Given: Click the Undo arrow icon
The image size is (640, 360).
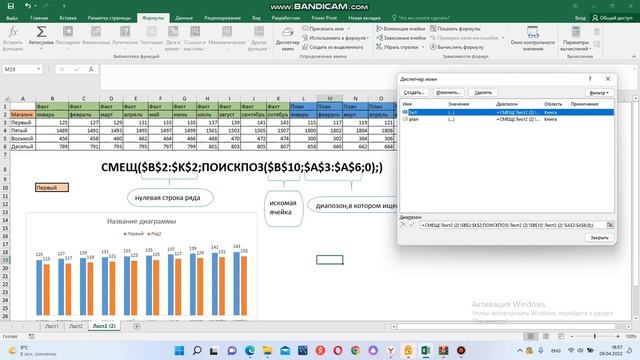Looking at the screenshot, I should tap(27, 6).
